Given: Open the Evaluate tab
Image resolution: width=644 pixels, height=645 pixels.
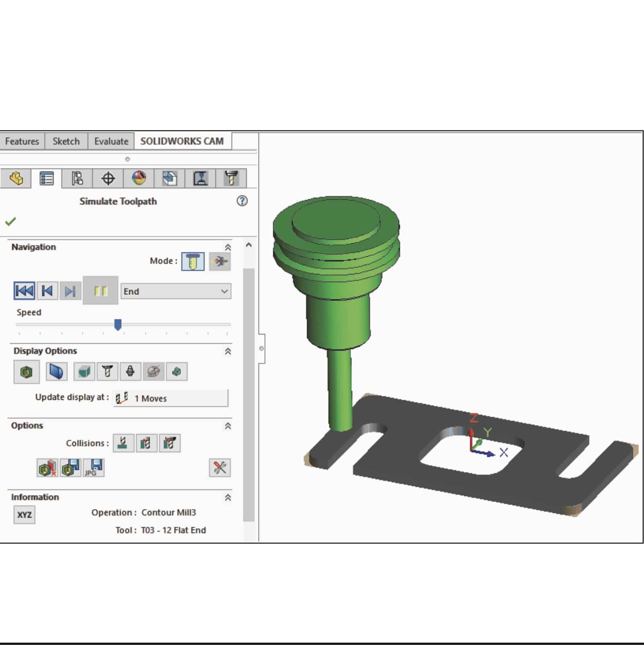Looking at the screenshot, I should 111,141.
